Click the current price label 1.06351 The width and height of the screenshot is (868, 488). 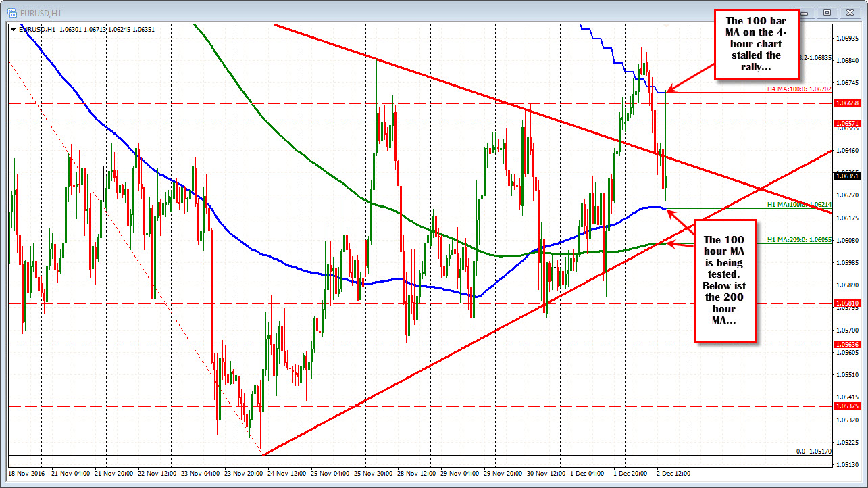coord(848,176)
